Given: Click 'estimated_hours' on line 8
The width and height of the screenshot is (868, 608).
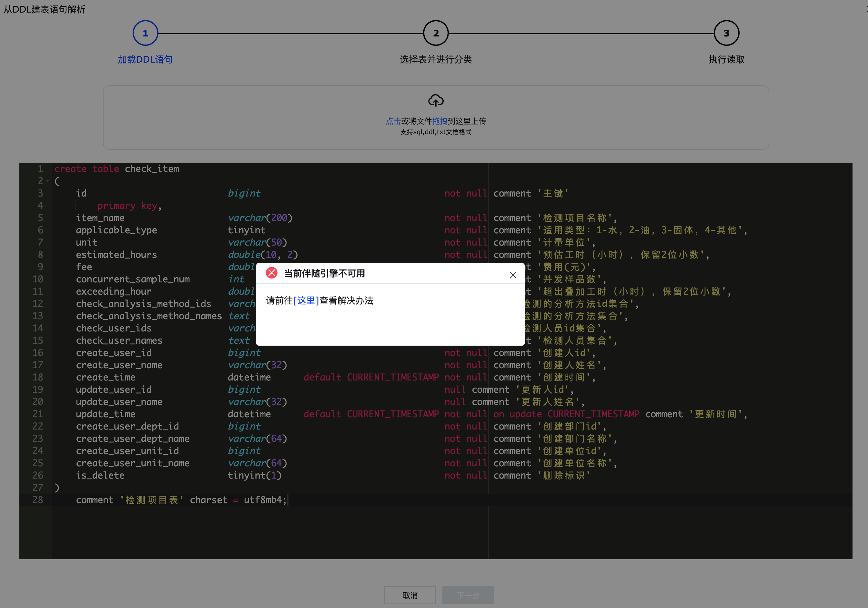Looking at the screenshot, I should point(116,255).
